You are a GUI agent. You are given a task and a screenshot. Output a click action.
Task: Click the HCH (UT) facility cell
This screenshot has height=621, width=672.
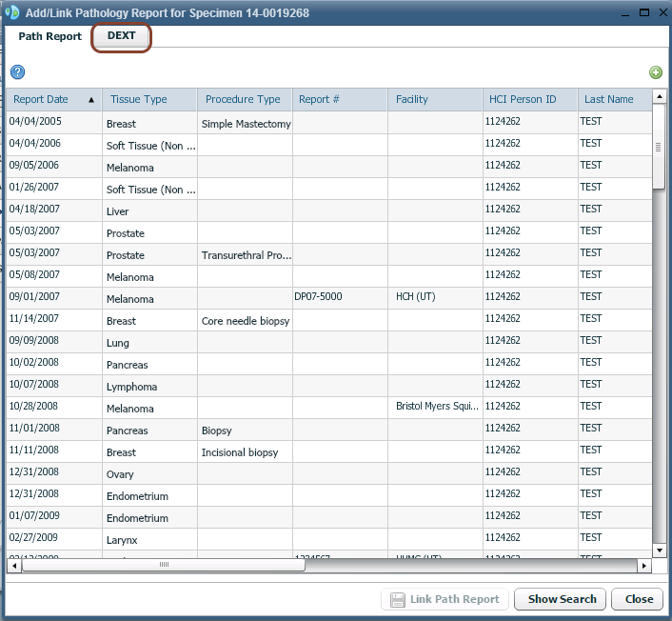click(435, 297)
